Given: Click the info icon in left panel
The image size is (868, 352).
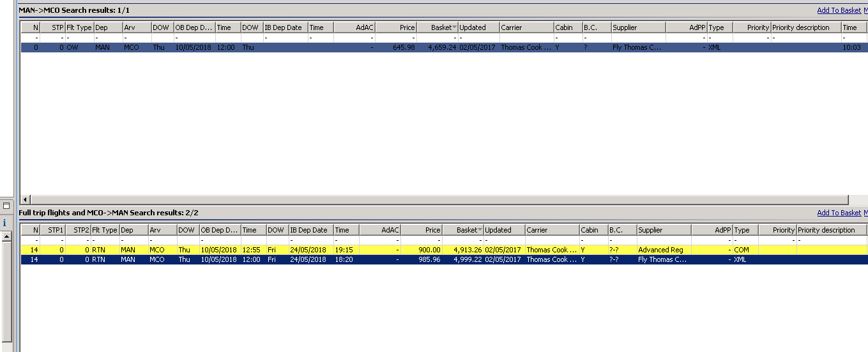Looking at the screenshot, I should (4, 223).
